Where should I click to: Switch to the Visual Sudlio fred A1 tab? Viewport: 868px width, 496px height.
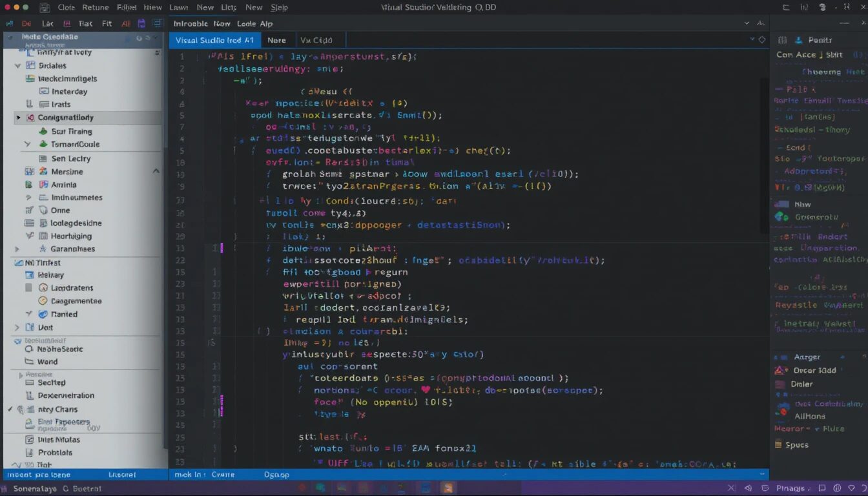tap(214, 39)
